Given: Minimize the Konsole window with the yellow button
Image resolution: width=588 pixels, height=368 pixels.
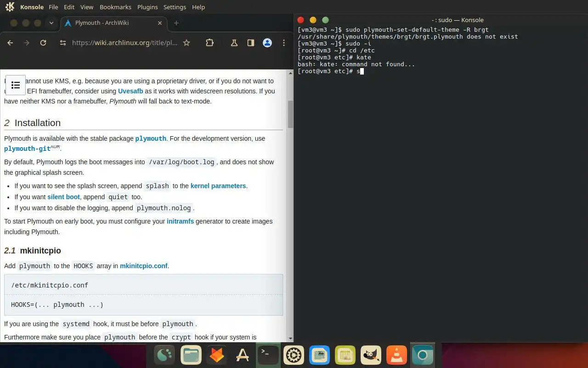Looking at the screenshot, I should 313,20.
